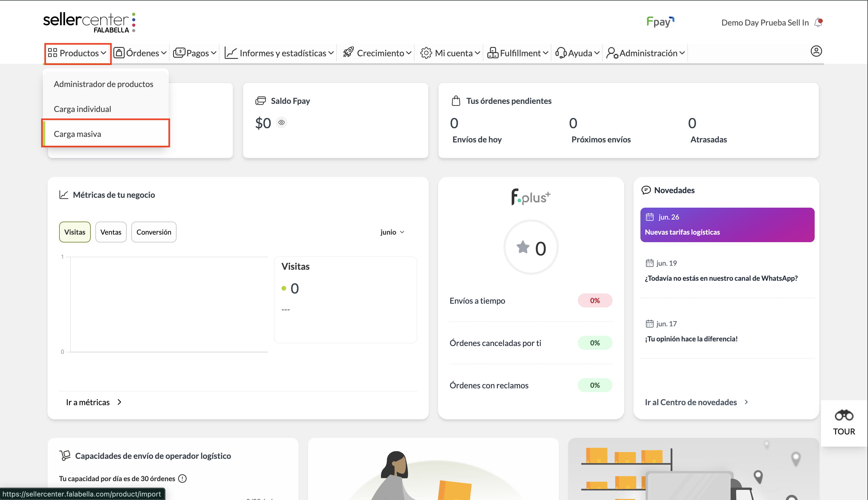Click the Fulfillment boxes icon
868x500 pixels.
click(x=493, y=53)
